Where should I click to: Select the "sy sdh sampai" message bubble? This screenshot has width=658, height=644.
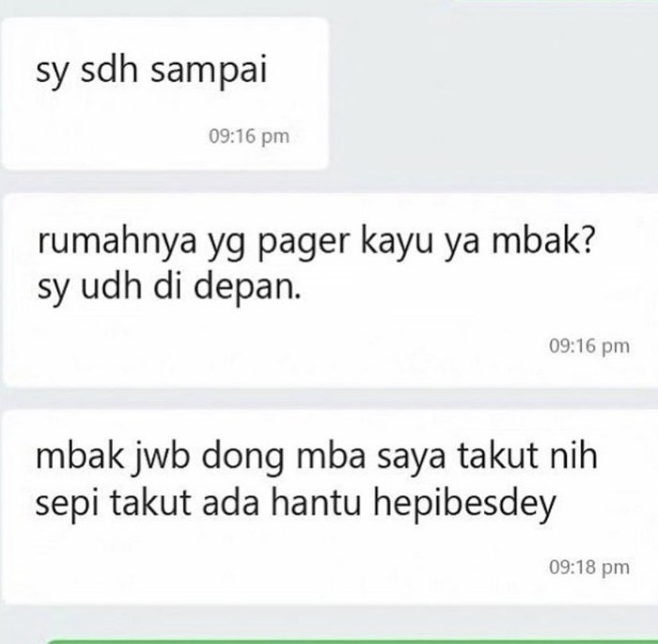click(164, 93)
